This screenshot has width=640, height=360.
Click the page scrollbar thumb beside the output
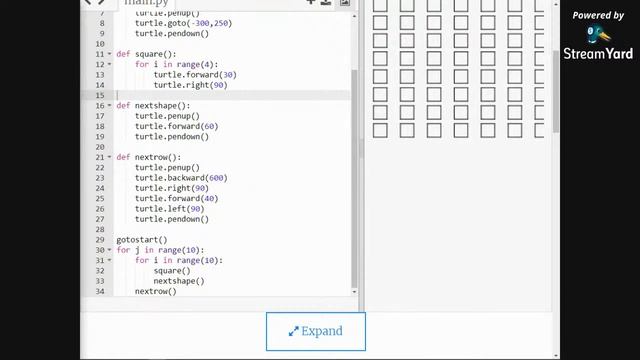click(556, 91)
